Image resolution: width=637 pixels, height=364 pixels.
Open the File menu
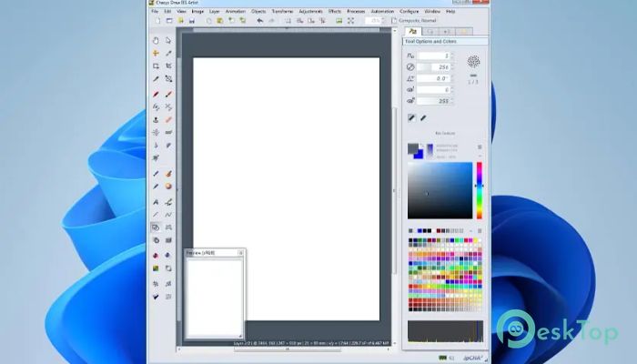(155, 11)
